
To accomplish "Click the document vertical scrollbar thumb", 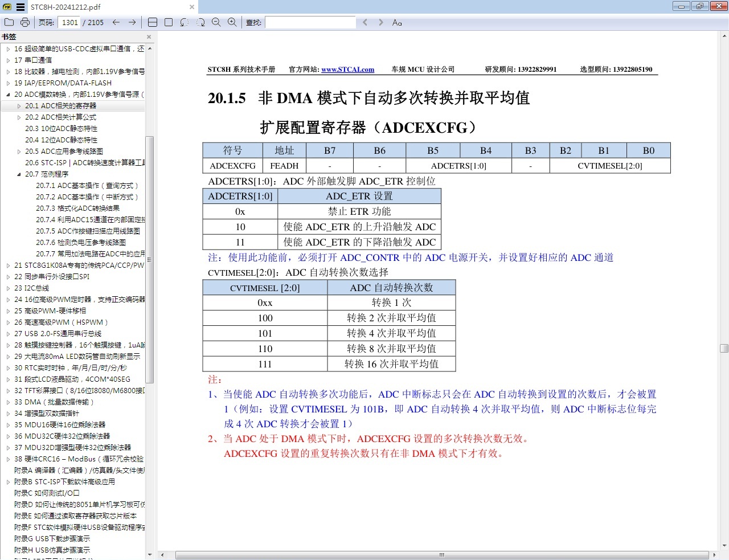I will pos(724,348).
